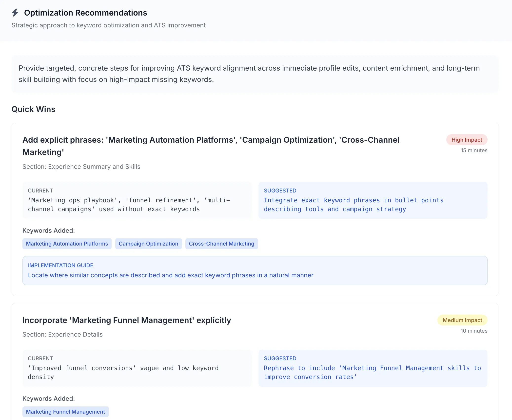Image resolution: width=512 pixels, height=420 pixels.
Task: Click the Optimization Recommendations heading
Action: click(85, 13)
